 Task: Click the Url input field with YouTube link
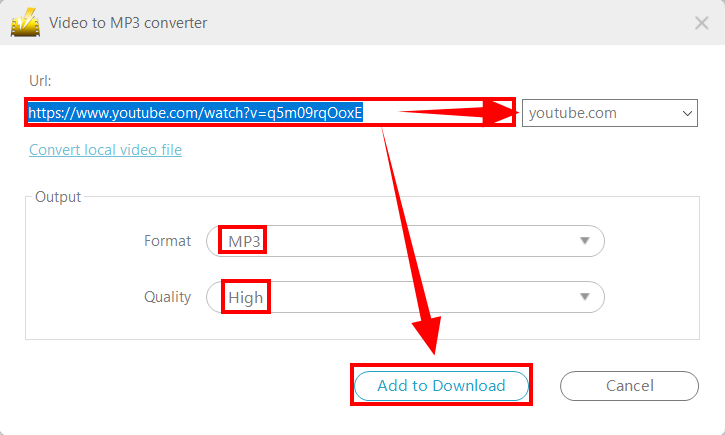pos(270,112)
